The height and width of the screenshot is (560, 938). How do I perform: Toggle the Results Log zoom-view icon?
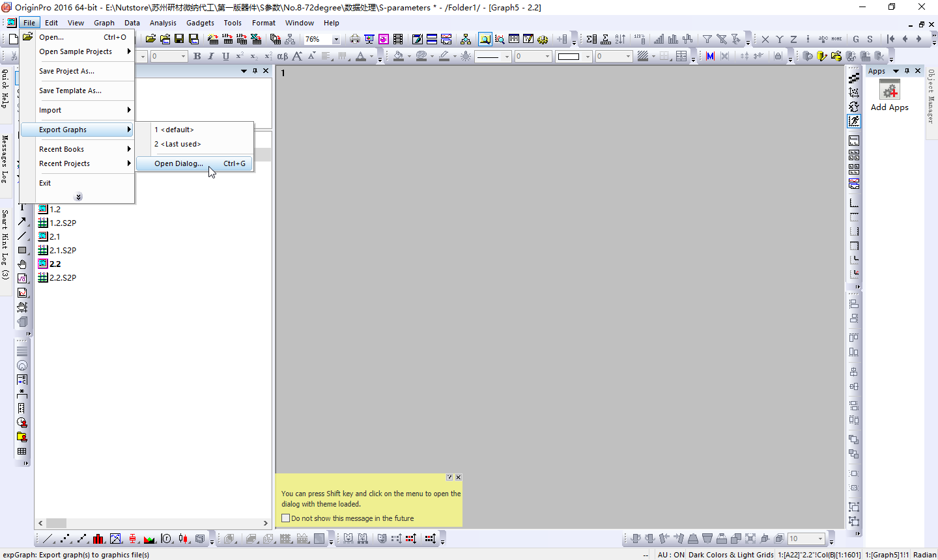485,39
